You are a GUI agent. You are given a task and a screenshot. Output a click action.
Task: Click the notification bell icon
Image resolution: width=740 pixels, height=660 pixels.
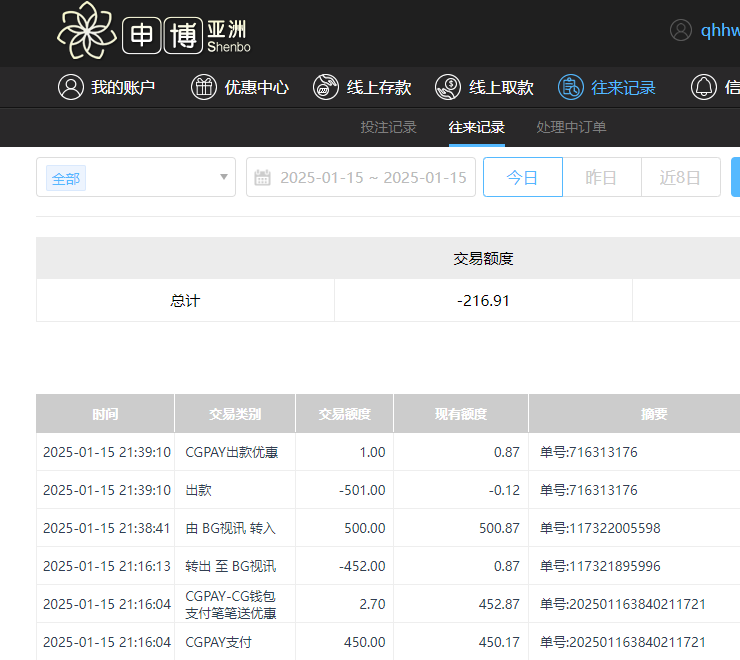tap(704, 87)
